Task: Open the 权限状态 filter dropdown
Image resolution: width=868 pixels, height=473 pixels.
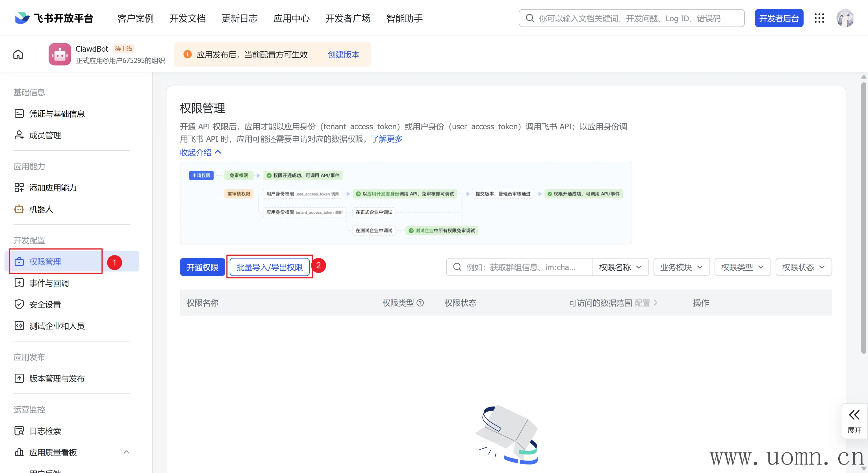Action: 803,267
